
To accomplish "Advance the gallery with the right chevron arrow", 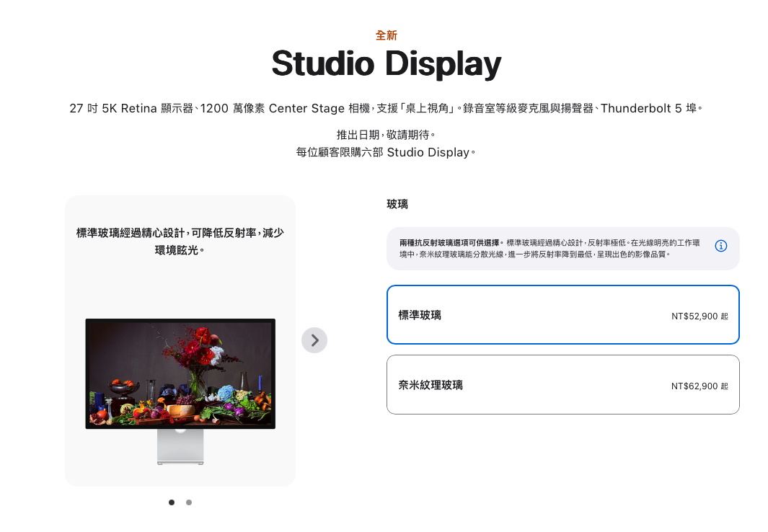I will click(x=314, y=340).
